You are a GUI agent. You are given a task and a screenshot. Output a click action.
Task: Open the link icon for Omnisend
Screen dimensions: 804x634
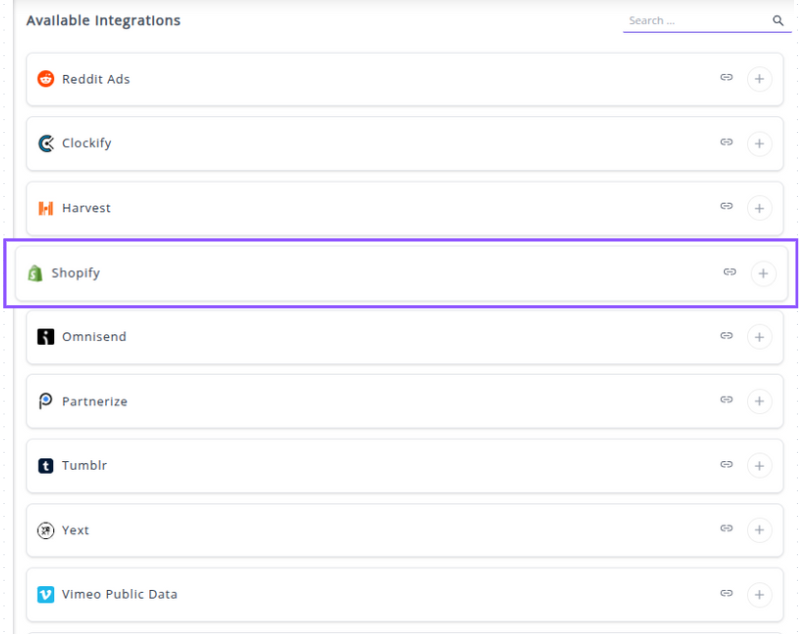click(x=727, y=336)
